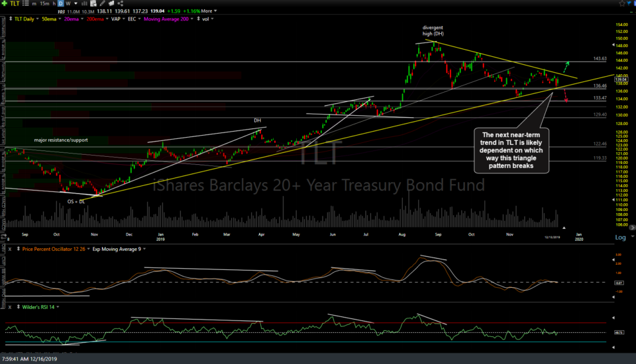Click the DH annotation near April
The height and width of the screenshot is (364, 636).
(257, 120)
